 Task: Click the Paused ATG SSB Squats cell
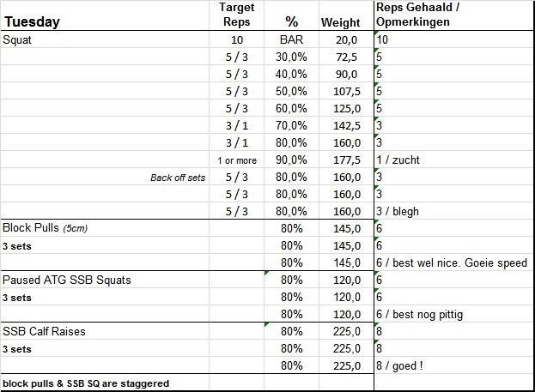coord(65,280)
